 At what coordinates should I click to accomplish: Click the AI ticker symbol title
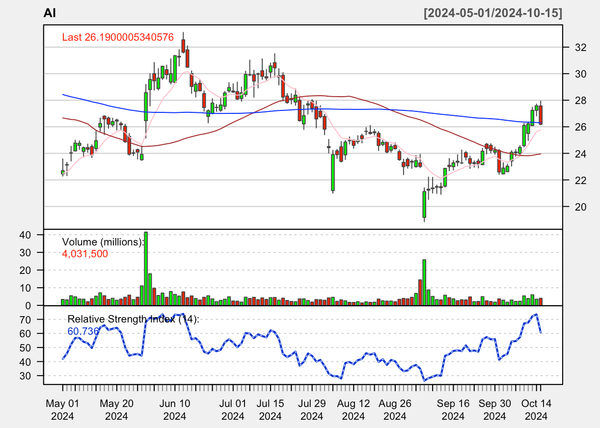(x=50, y=13)
